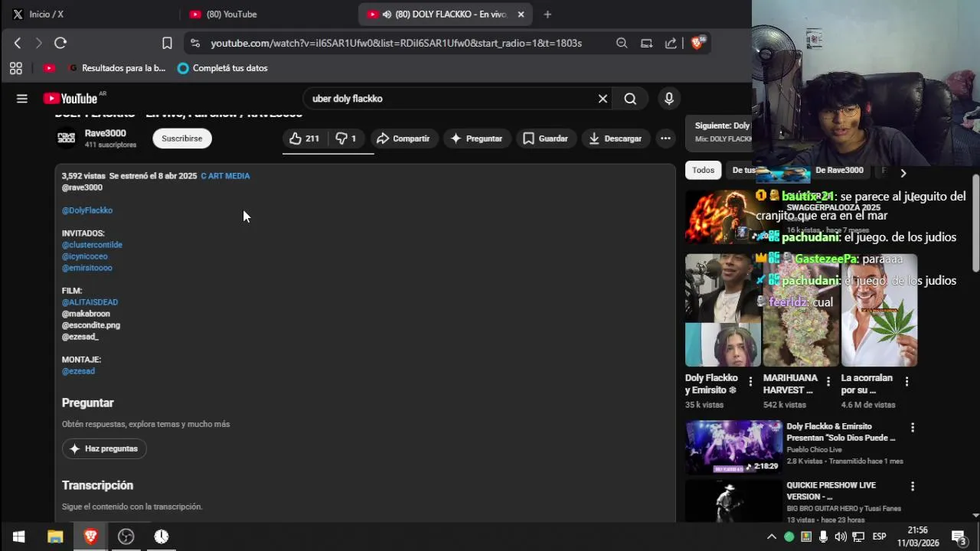The height and width of the screenshot is (551, 980).
Task: Dislike the video with thumbs down
Action: [346, 139]
